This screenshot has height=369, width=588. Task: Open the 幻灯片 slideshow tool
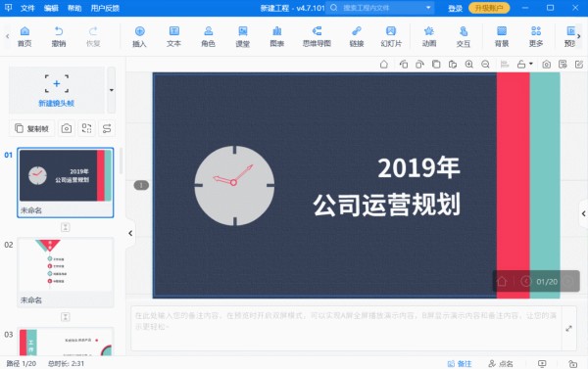391,36
